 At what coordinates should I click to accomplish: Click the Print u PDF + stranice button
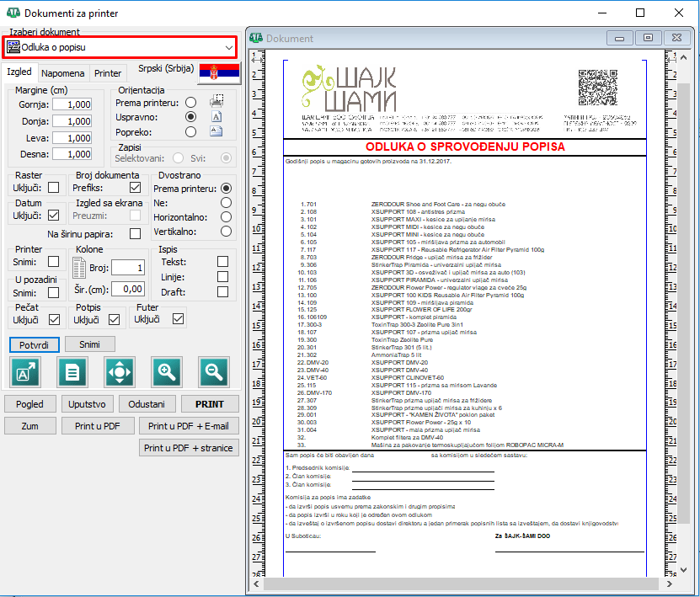pyautogui.click(x=189, y=448)
